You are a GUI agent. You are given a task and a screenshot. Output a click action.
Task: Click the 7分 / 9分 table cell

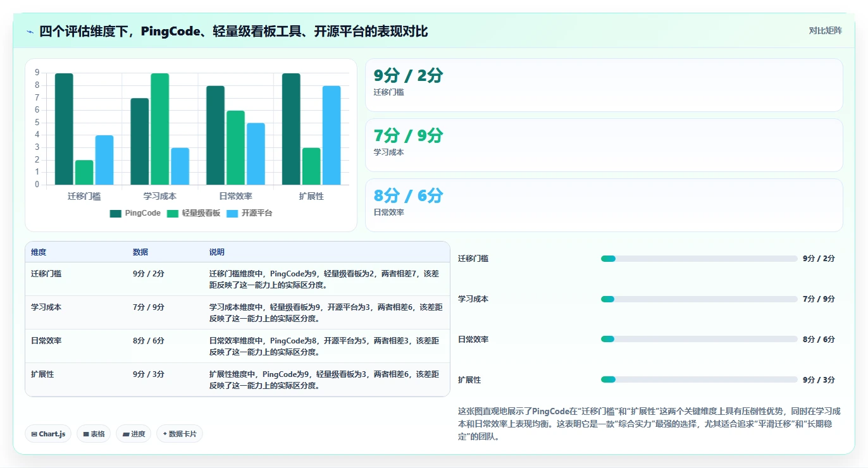point(149,307)
